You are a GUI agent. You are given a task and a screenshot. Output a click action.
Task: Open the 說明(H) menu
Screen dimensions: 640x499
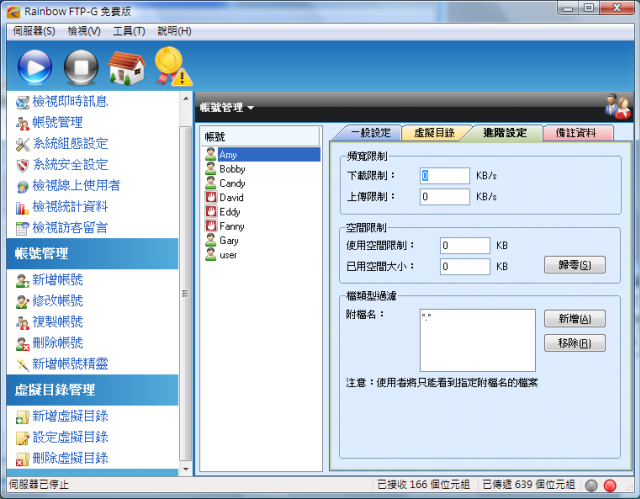tap(174, 31)
